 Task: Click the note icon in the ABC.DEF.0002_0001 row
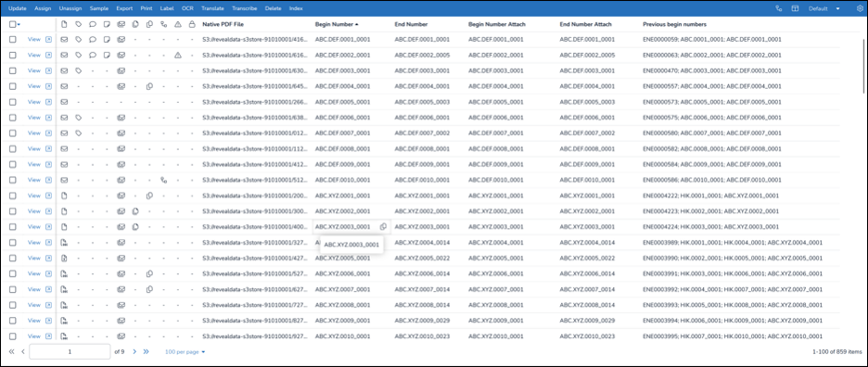(x=107, y=56)
